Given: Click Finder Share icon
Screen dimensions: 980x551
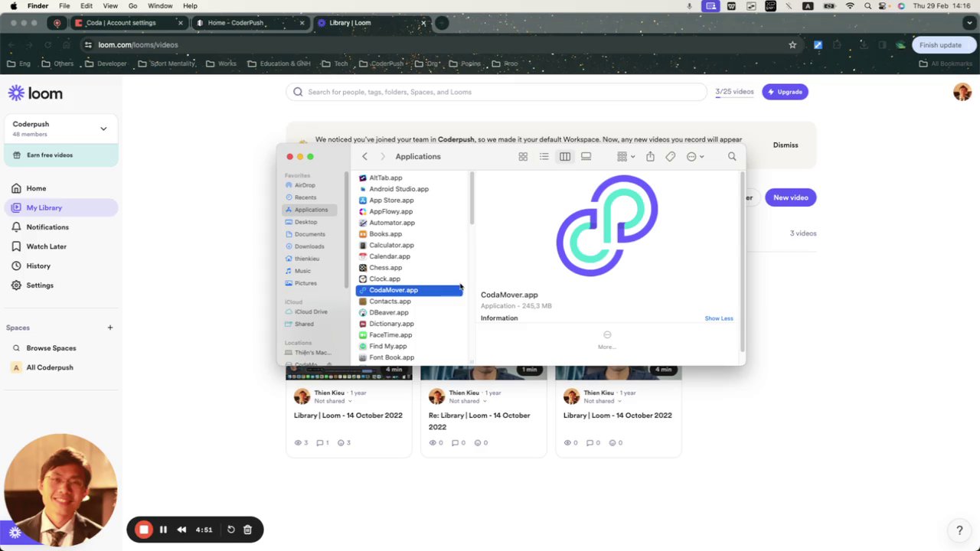Looking at the screenshot, I should coord(650,156).
